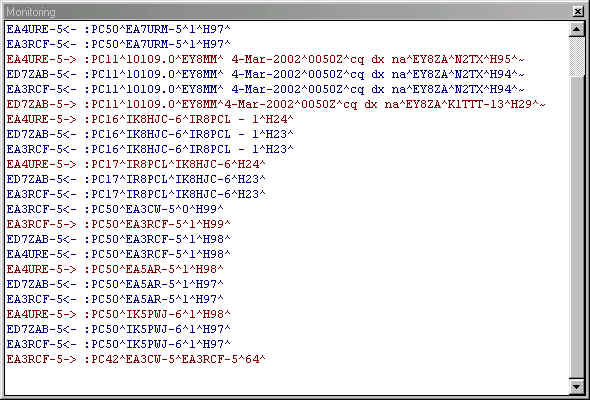Click the vertical scrollbar thumb

click(x=577, y=56)
